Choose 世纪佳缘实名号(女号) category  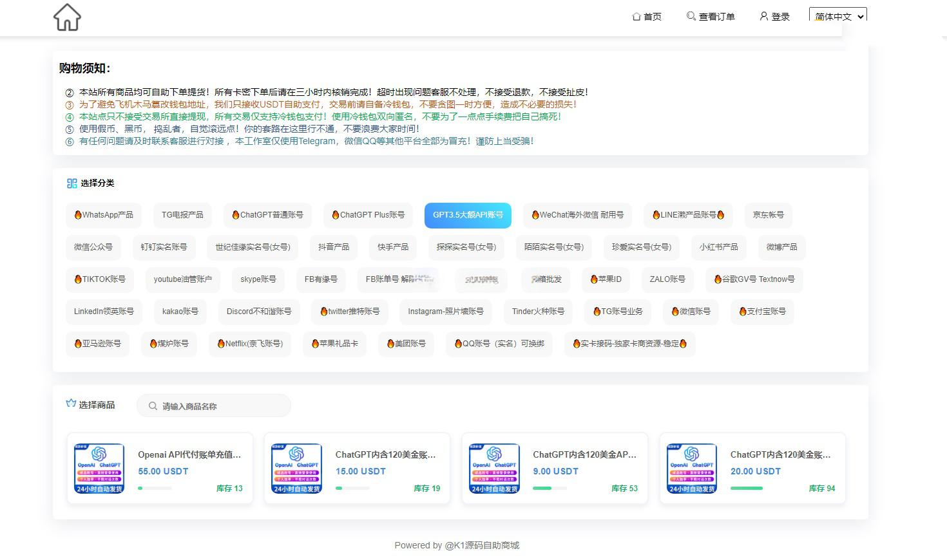click(x=253, y=247)
